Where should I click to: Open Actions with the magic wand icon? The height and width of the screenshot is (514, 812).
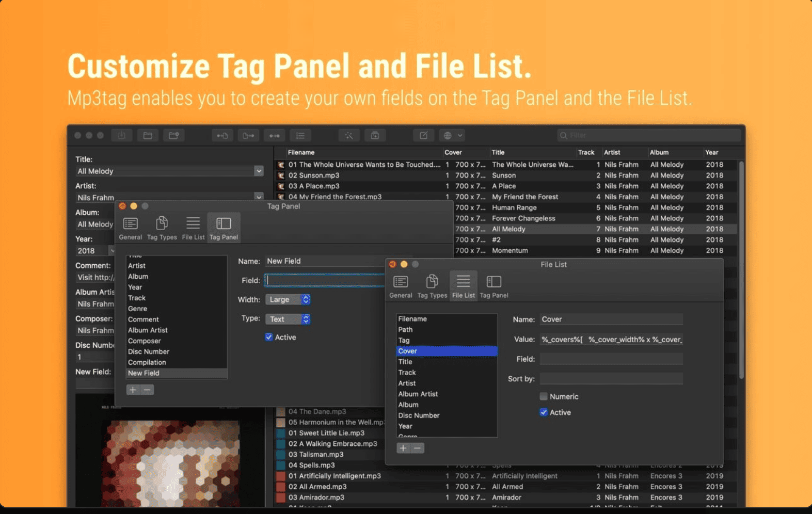click(x=349, y=136)
